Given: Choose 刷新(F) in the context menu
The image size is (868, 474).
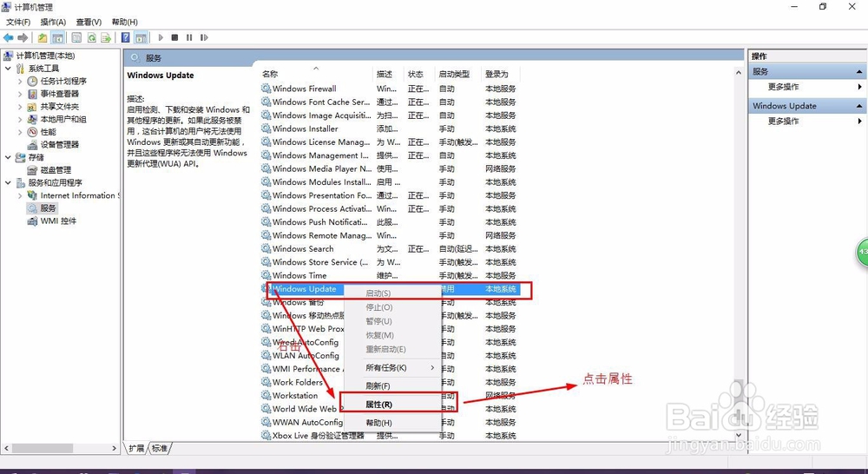Looking at the screenshot, I should (392, 386).
